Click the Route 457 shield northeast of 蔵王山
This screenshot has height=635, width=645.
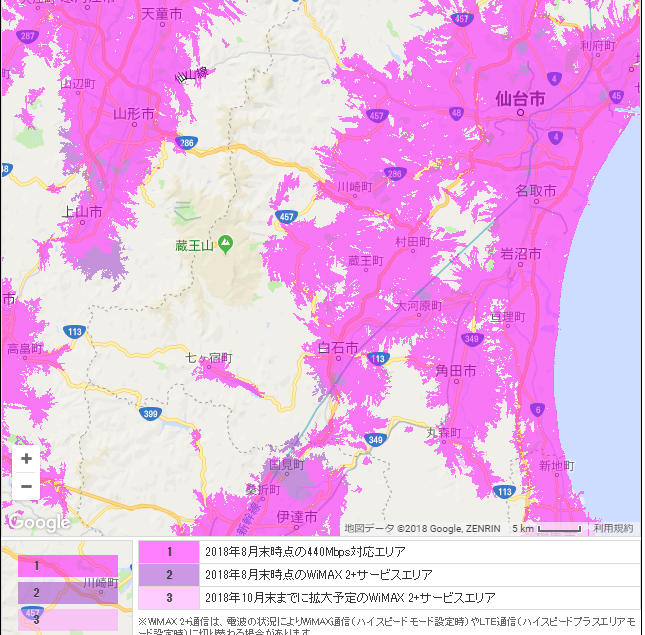tap(286, 216)
